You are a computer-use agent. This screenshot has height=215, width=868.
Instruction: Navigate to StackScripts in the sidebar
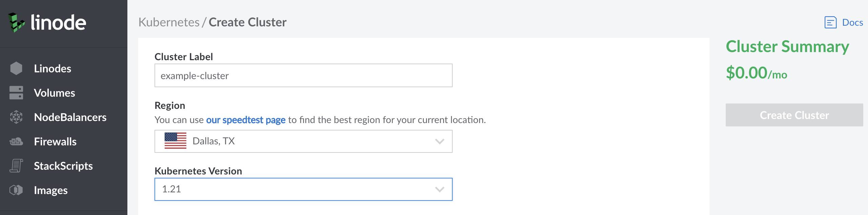63,166
